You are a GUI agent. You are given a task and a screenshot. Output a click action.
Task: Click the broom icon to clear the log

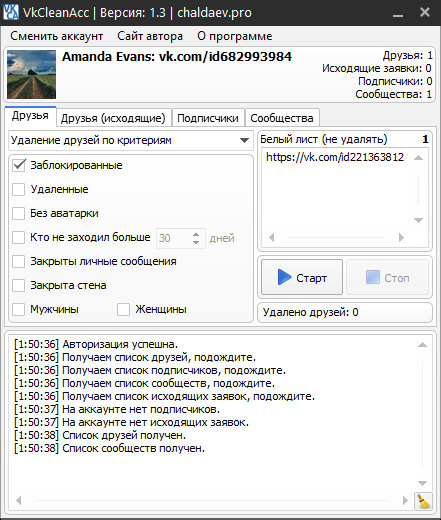pos(423,501)
